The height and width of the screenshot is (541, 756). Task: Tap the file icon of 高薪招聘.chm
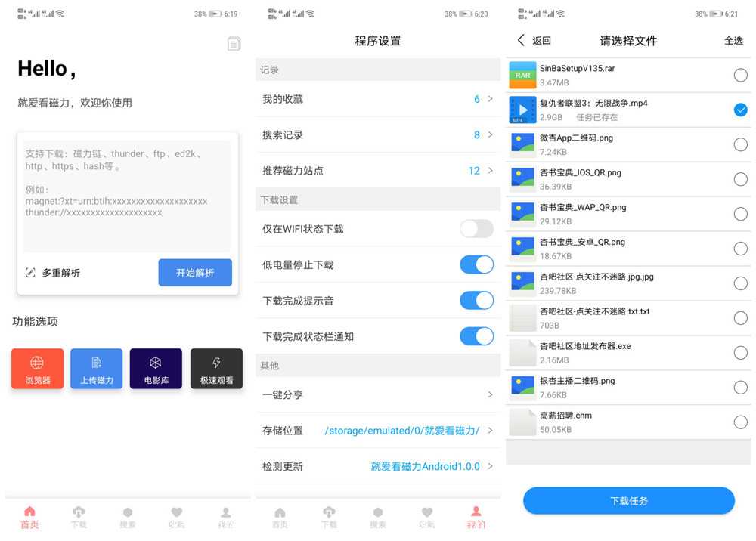click(x=522, y=422)
